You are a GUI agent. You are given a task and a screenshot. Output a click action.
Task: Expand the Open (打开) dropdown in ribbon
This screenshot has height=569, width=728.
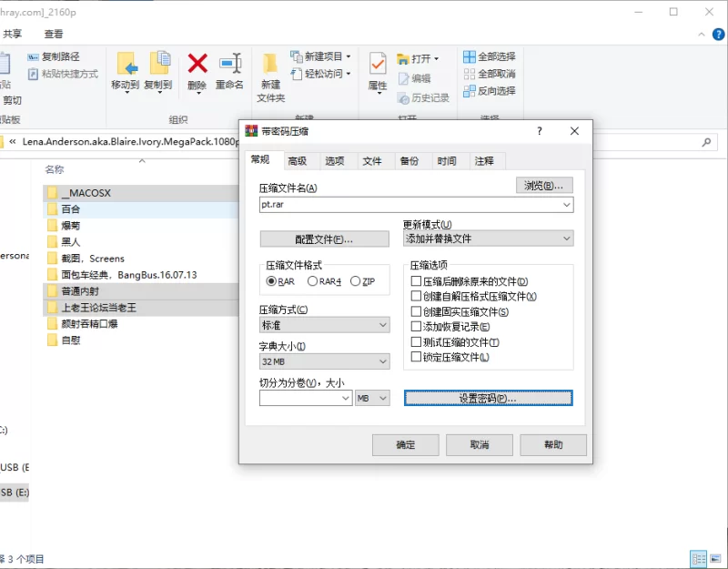(436, 58)
